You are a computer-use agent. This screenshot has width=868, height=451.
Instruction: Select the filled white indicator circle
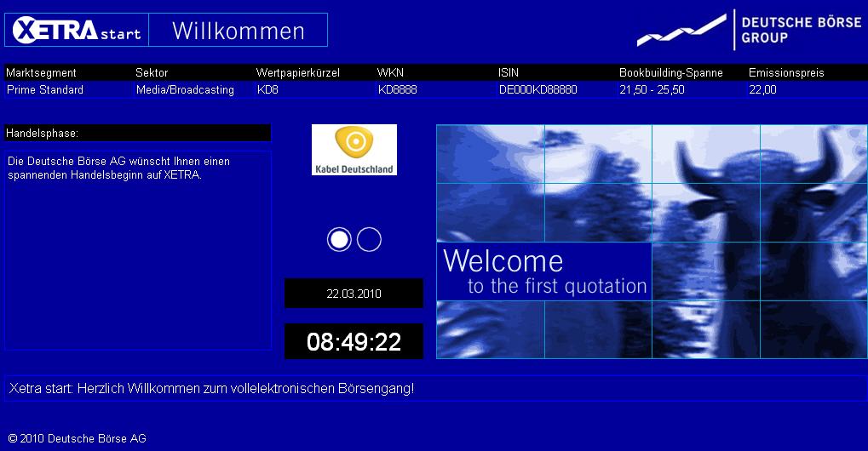click(x=339, y=239)
